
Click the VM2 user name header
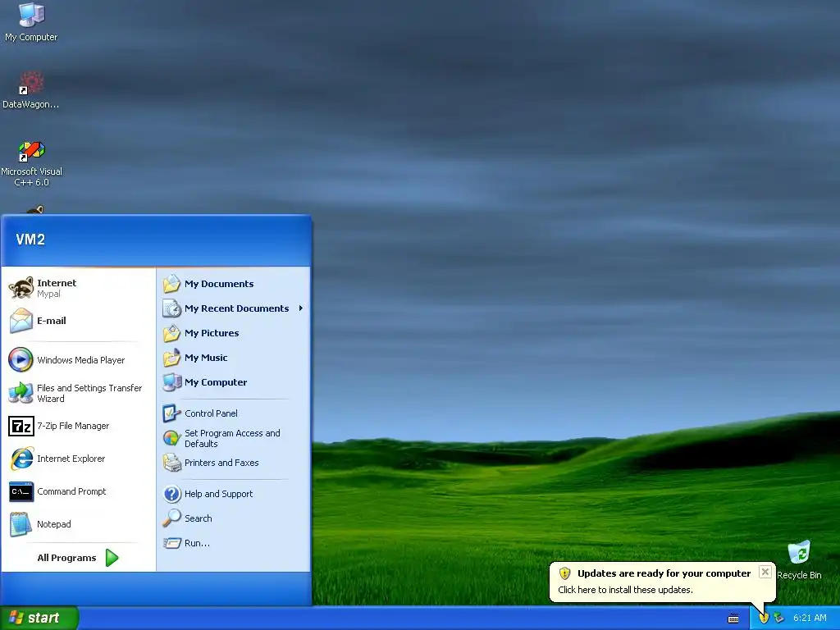[30, 240]
